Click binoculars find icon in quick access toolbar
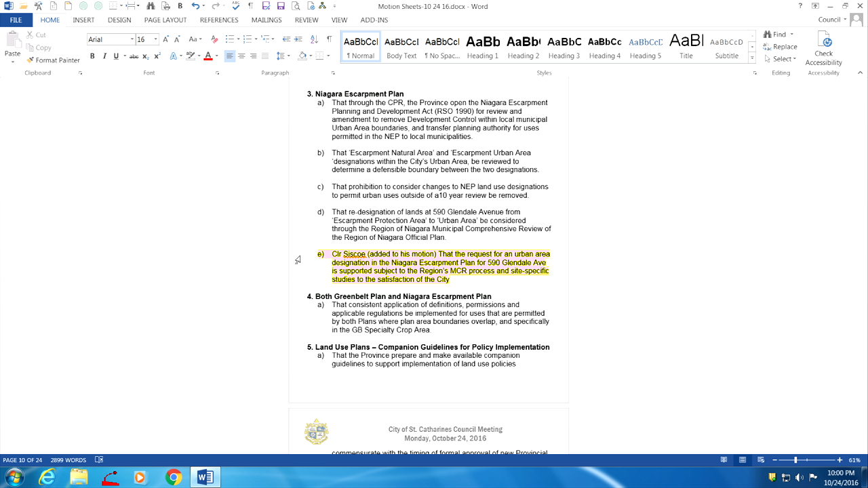Image resolution: width=868 pixels, height=488 pixels. tap(151, 5)
